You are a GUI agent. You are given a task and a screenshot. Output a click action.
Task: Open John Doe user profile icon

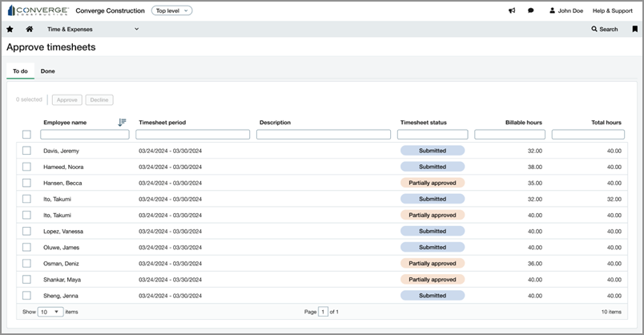(553, 11)
